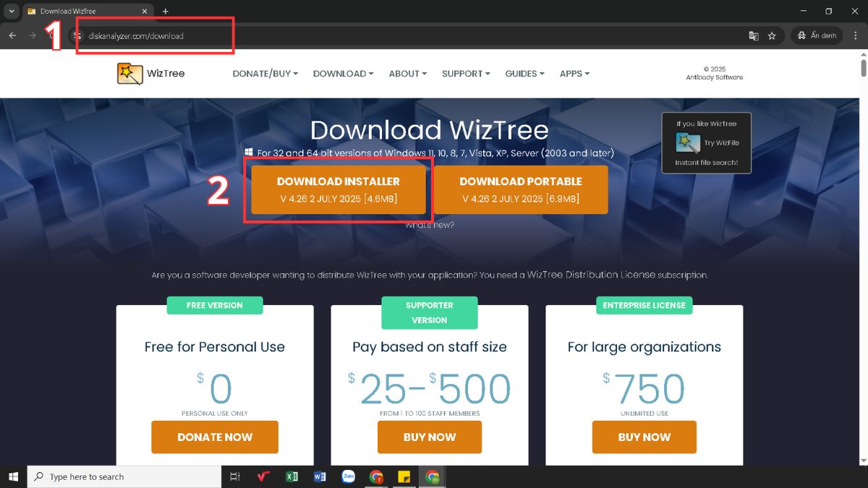Click the DONATE NOW button
The image size is (868, 488).
coord(215,437)
